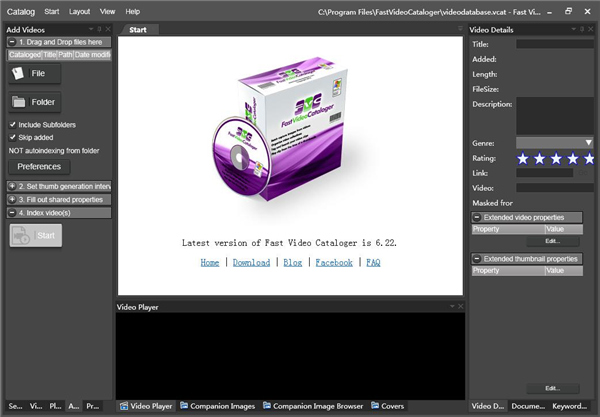Open the View menu

coord(108,11)
